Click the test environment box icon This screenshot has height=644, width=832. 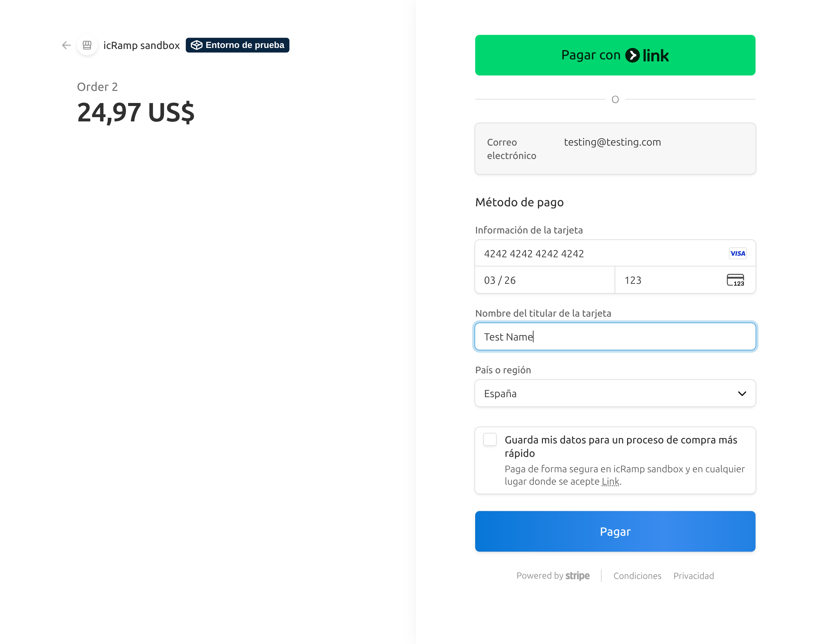[x=197, y=45]
